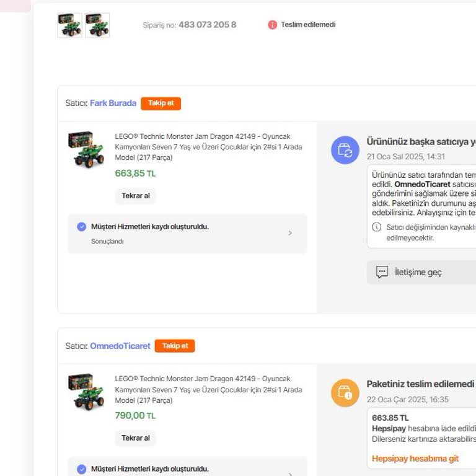Open LEGO product image under Fark Burada
Image resolution: width=476 pixels, height=476 pixels.
click(x=86, y=149)
